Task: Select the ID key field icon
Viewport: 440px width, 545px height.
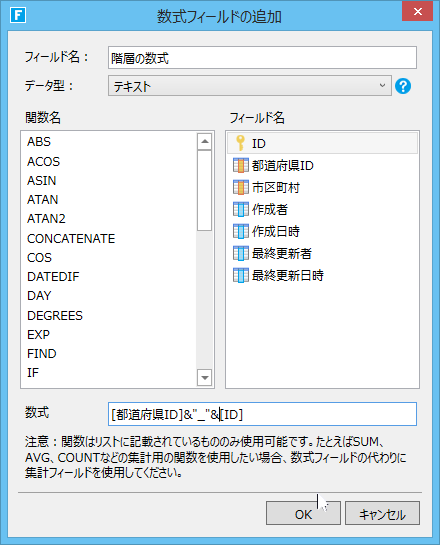Action: click(240, 143)
